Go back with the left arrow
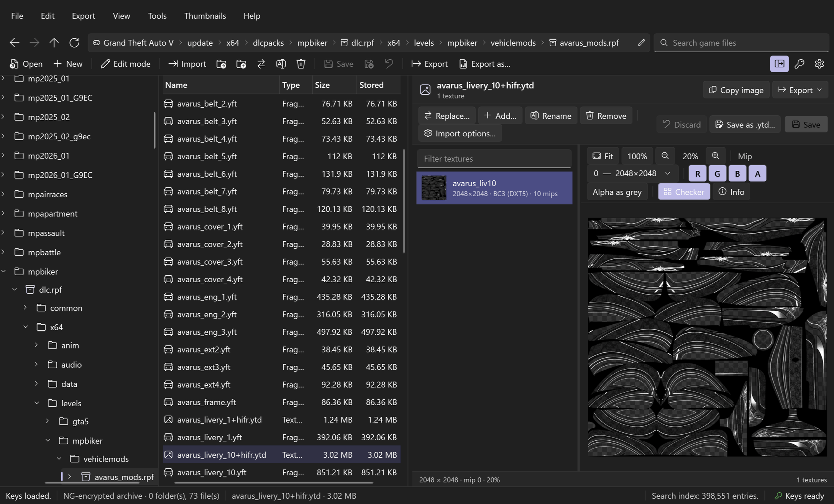This screenshot has height=504, width=834. point(15,43)
